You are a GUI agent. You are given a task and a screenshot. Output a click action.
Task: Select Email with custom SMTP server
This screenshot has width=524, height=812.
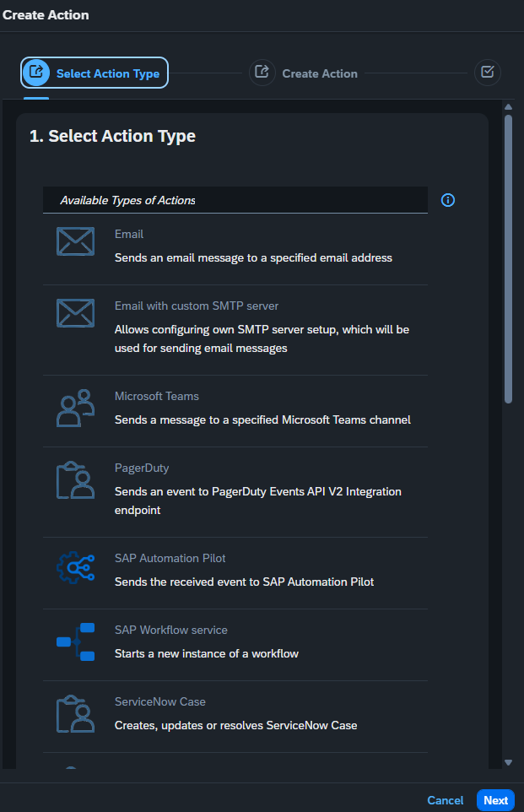235,330
